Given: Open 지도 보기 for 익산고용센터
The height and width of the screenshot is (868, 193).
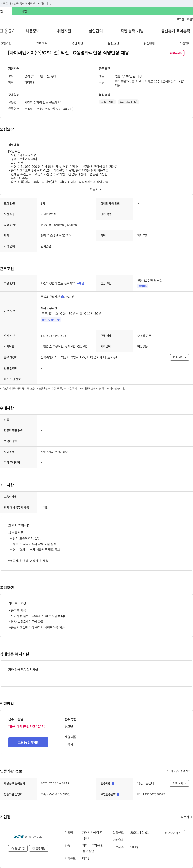Looking at the screenshot, I should (x=180, y=783).
